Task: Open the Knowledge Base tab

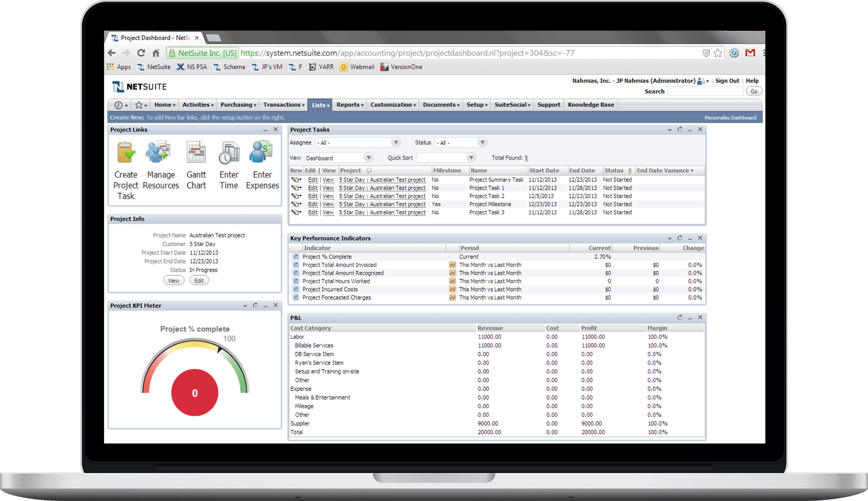Action: 591,105
